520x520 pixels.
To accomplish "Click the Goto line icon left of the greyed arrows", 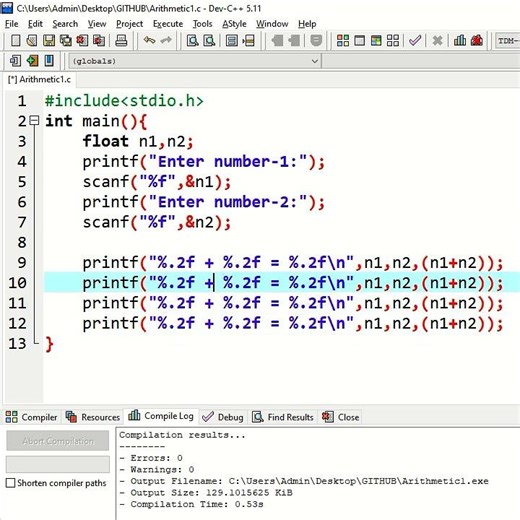I will tap(249, 41).
